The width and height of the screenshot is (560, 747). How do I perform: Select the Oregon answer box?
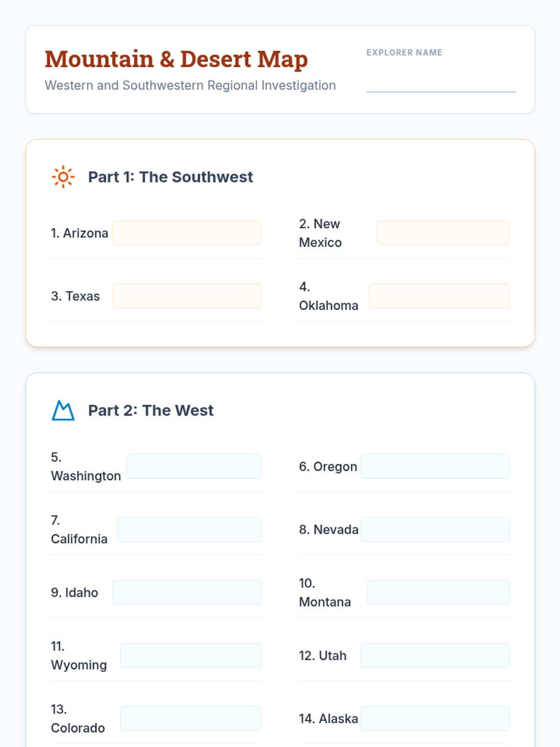(434, 466)
